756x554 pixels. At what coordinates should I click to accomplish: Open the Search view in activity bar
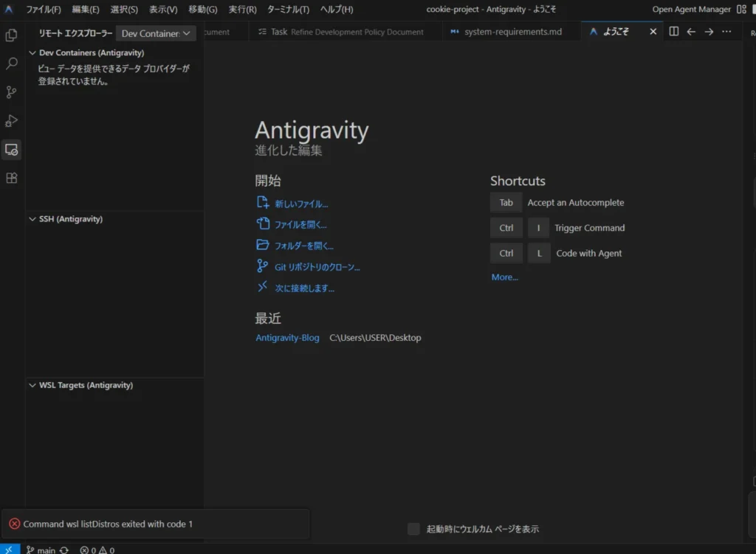tap(12, 63)
